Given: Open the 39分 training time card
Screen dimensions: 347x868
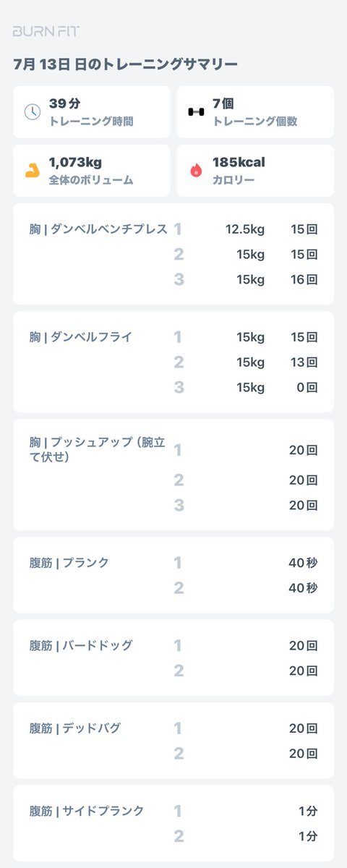Looking at the screenshot, I should pyautogui.click(x=91, y=112).
